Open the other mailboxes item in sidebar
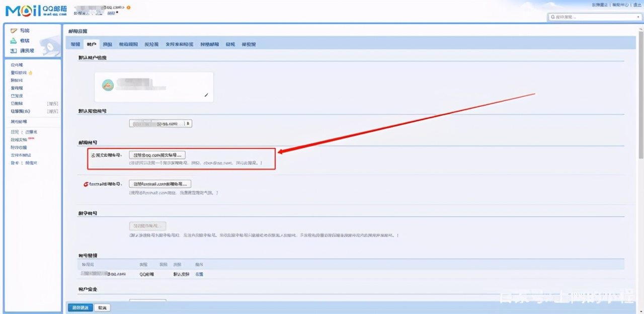 [x=19, y=122]
